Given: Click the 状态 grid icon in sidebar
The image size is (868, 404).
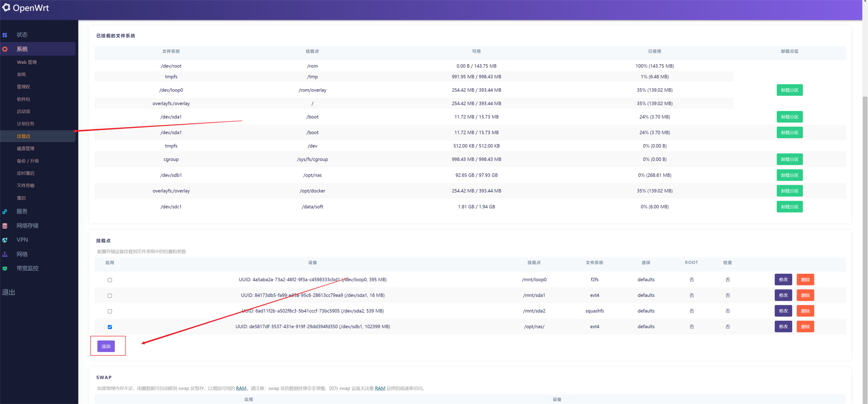Looking at the screenshot, I should point(5,35).
